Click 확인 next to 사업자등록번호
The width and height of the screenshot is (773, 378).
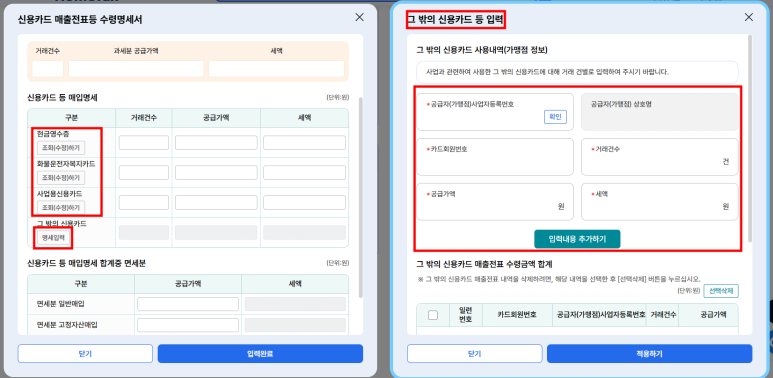(555, 117)
